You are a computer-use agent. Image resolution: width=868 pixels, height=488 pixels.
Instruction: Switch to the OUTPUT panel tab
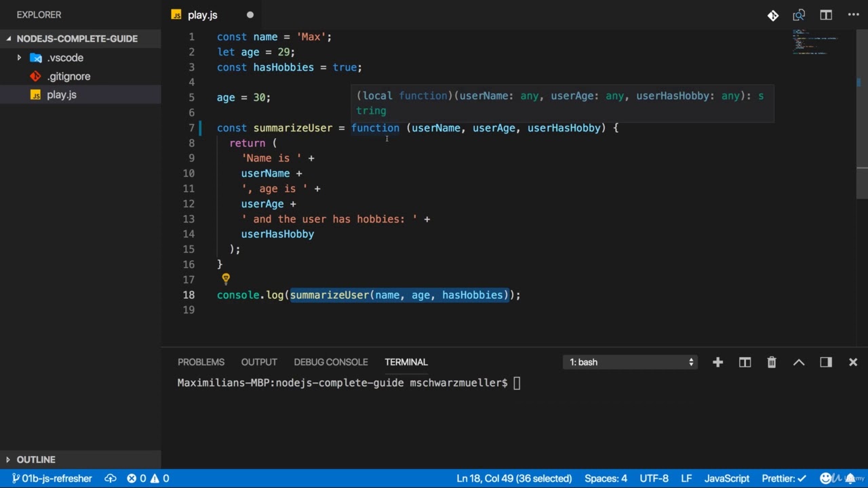[x=259, y=362]
